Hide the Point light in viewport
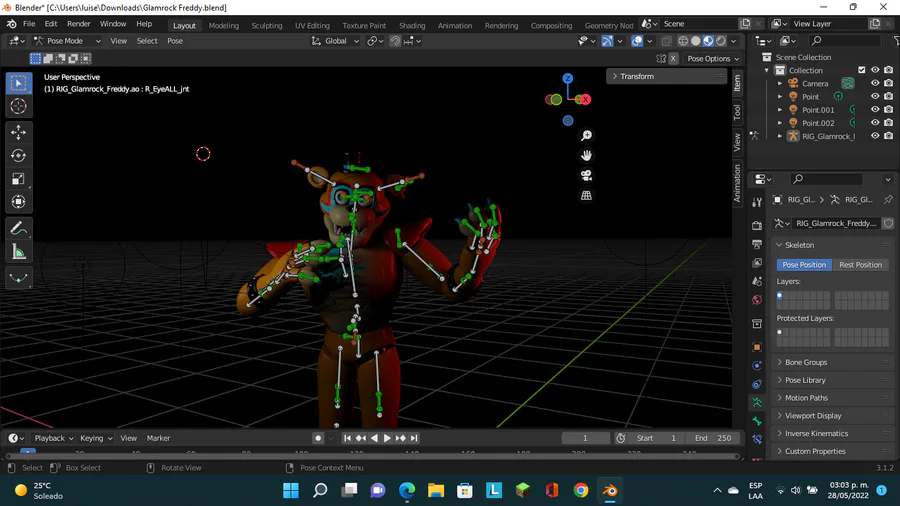The width and height of the screenshot is (900, 506). click(875, 96)
